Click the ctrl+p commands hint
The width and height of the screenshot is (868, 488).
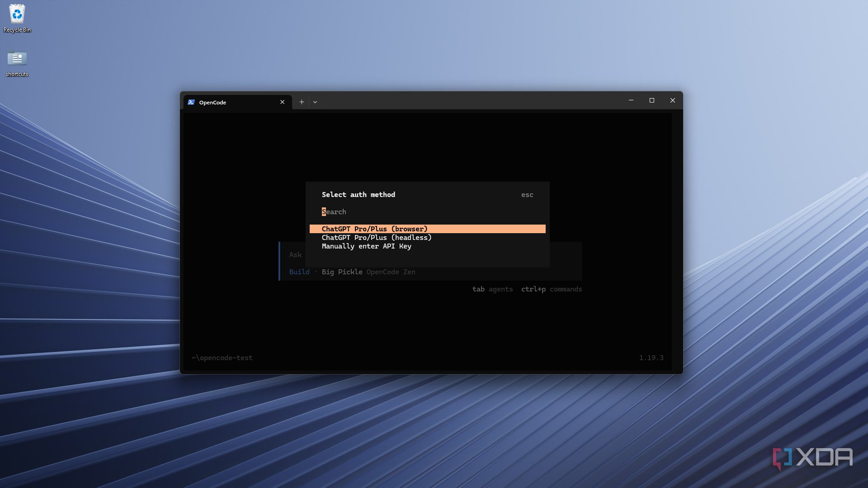(552, 289)
